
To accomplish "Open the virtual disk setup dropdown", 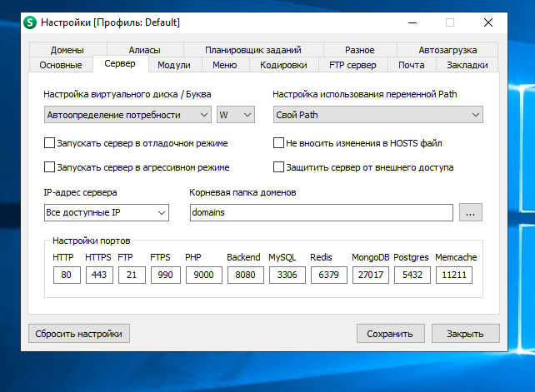I will [127, 115].
